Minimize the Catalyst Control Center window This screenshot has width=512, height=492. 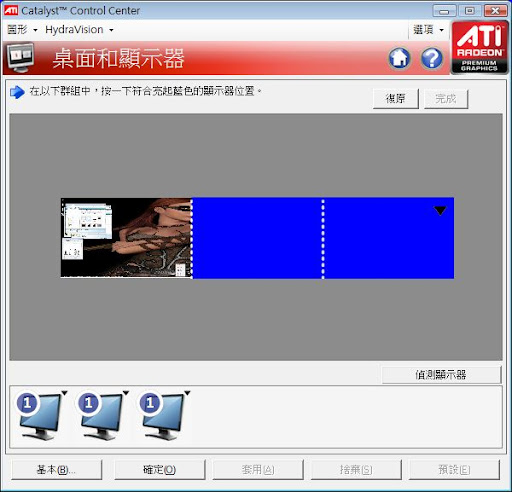[444, 11]
